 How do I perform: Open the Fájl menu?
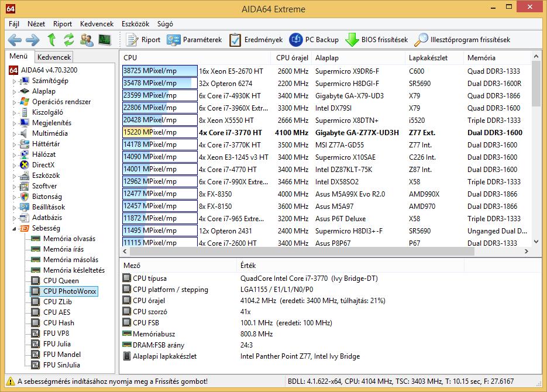click(14, 24)
